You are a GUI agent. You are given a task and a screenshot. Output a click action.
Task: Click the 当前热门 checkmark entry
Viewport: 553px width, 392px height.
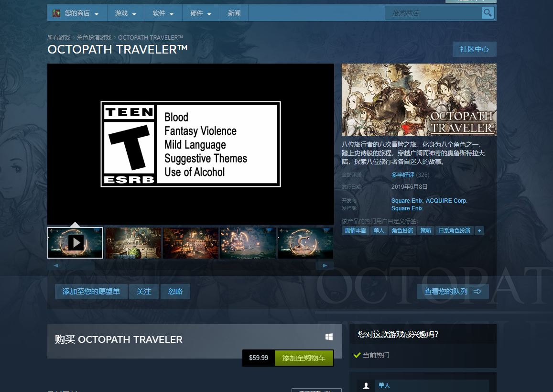tap(372, 355)
